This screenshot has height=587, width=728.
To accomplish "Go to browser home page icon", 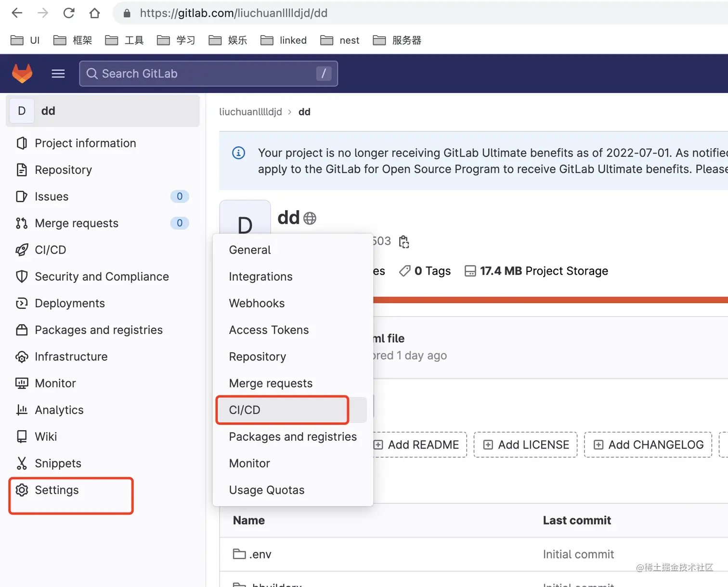I will (95, 13).
